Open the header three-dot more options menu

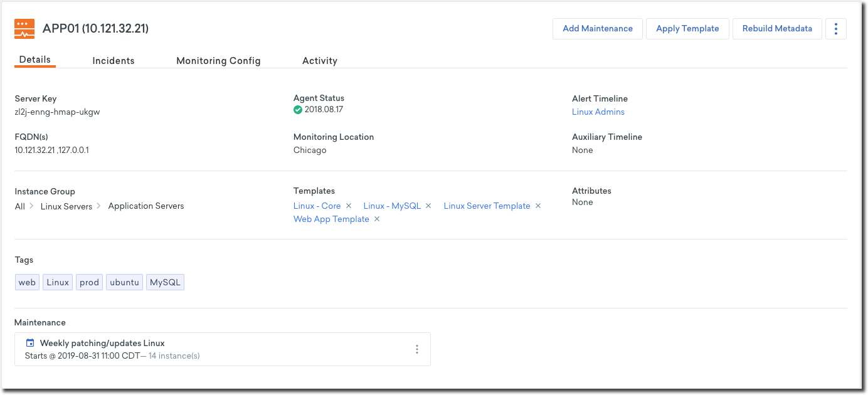[x=836, y=29]
